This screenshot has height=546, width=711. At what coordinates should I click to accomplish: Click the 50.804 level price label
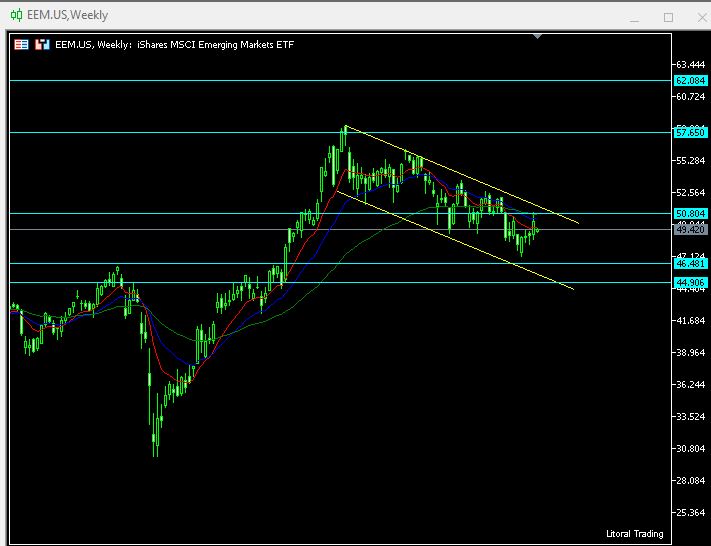691,213
